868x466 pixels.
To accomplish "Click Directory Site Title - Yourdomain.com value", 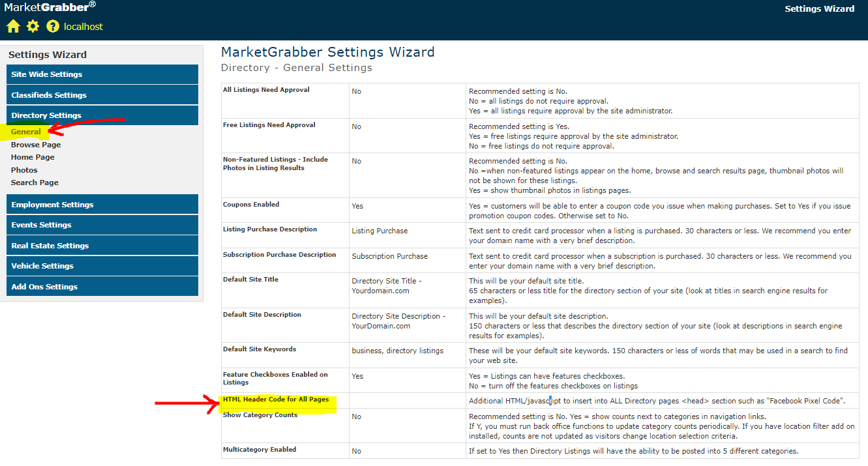I will tap(387, 286).
